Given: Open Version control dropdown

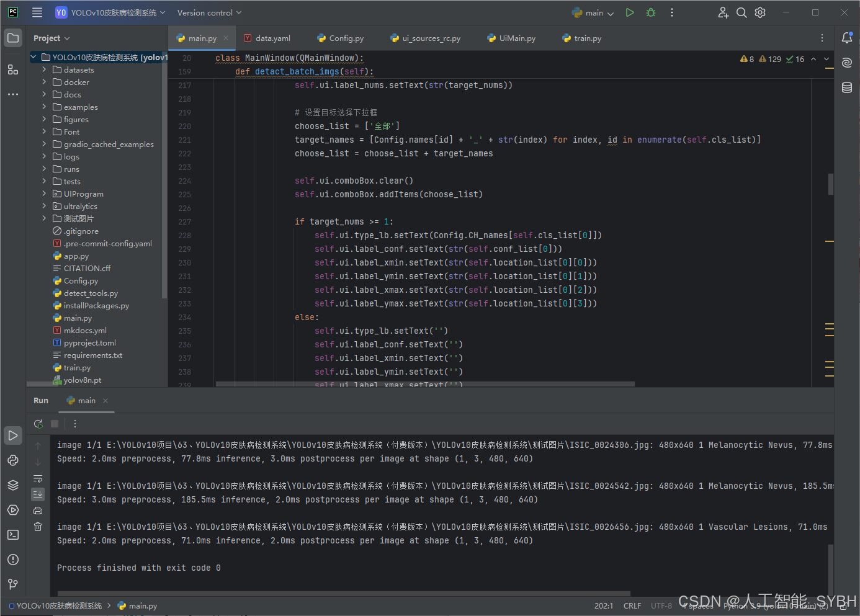Looking at the screenshot, I should click(209, 12).
